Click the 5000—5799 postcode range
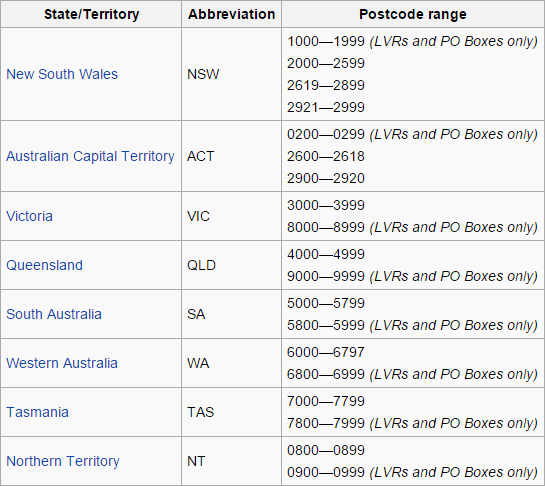 [326, 303]
